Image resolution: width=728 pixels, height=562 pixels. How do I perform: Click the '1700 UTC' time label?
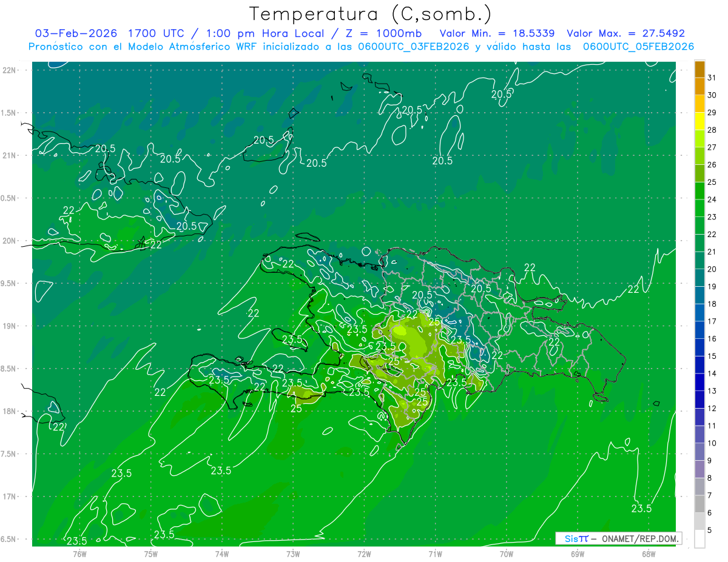tap(157, 33)
